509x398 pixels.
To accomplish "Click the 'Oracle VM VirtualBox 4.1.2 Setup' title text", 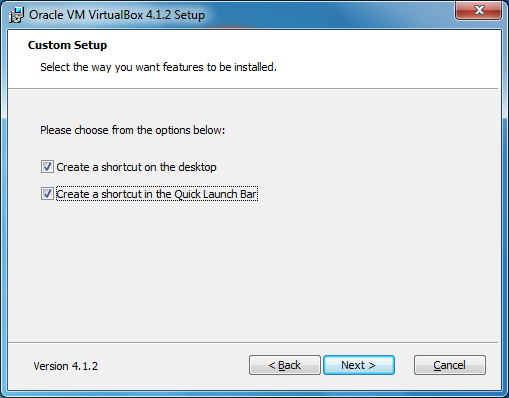I will (117, 15).
